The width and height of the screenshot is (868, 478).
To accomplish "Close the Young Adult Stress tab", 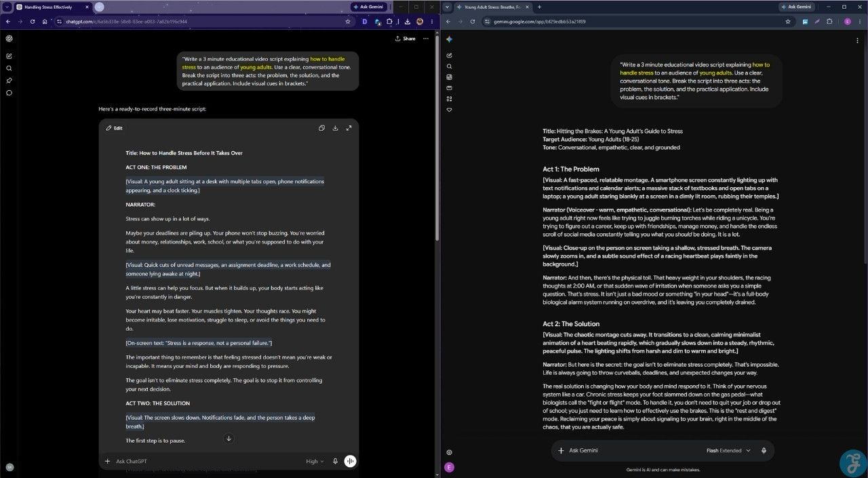I will [x=527, y=7].
